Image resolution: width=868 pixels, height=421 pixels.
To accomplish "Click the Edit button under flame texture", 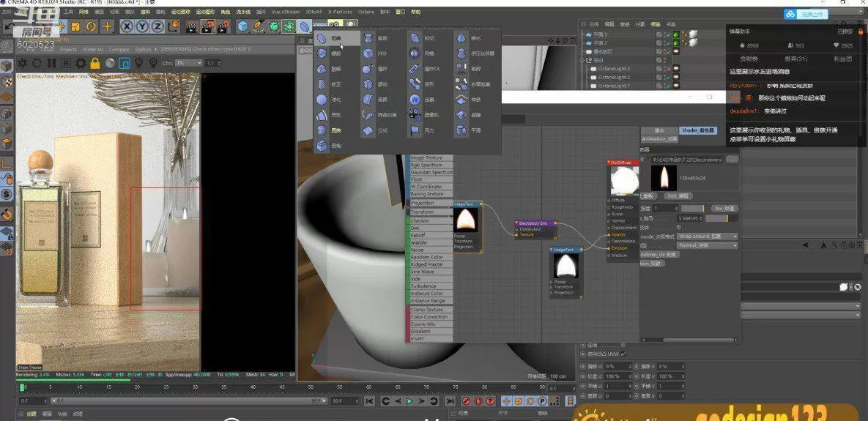I will point(678,195).
